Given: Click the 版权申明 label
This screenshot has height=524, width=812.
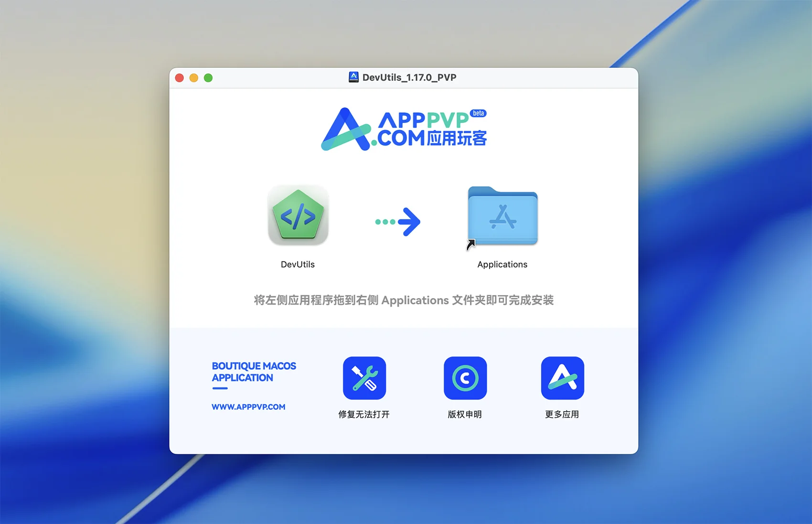Looking at the screenshot, I should click(x=465, y=414).
